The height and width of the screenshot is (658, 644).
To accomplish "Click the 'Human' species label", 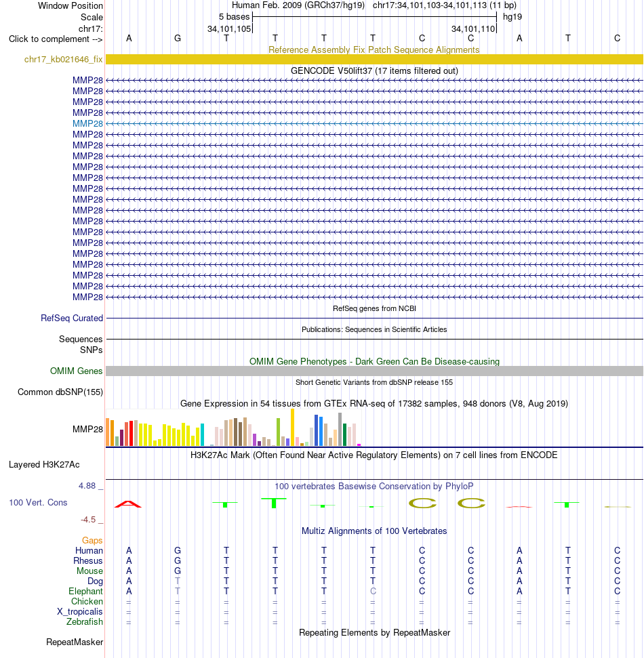I will click(x=89, y=550).
